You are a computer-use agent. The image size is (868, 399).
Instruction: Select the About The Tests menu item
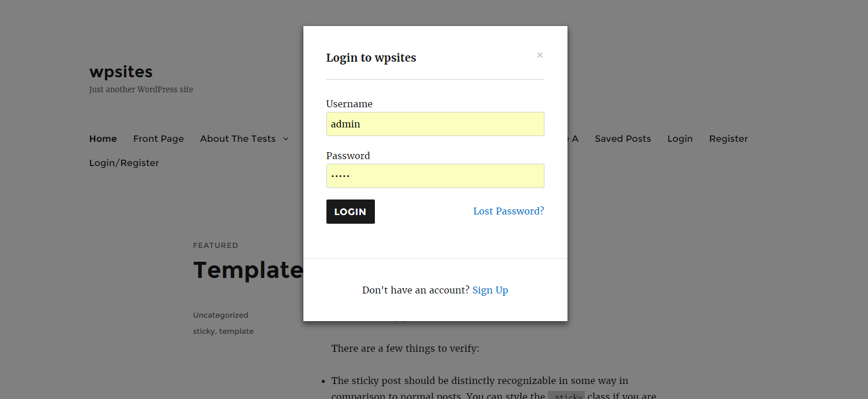pyautogui.click(x=238, y=139)
